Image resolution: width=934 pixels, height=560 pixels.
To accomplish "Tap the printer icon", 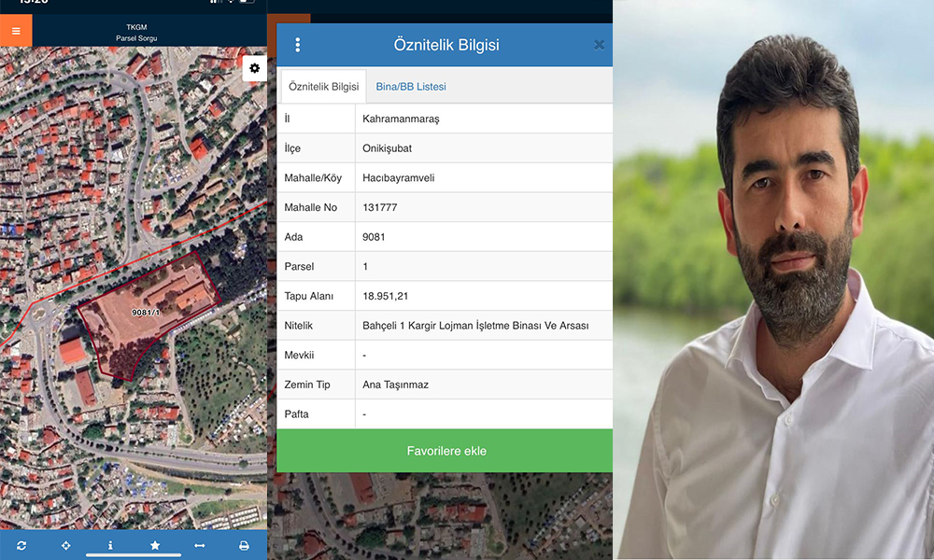I will [244, 545].
